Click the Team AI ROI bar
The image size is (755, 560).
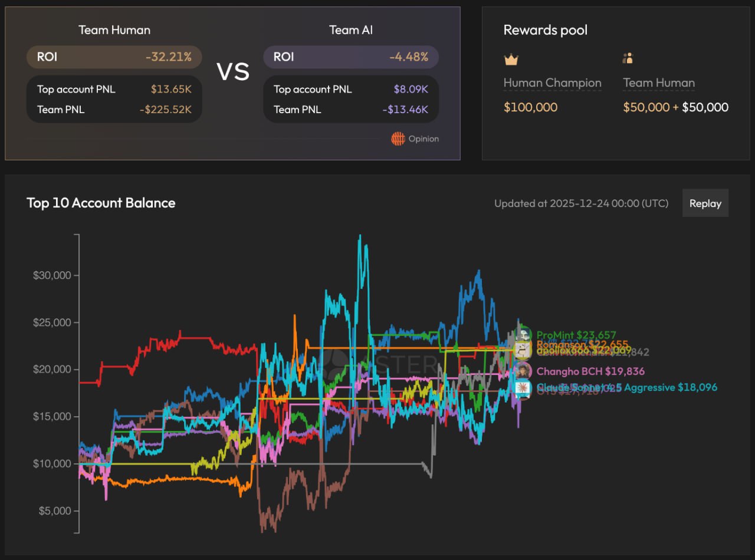(351, 57)
